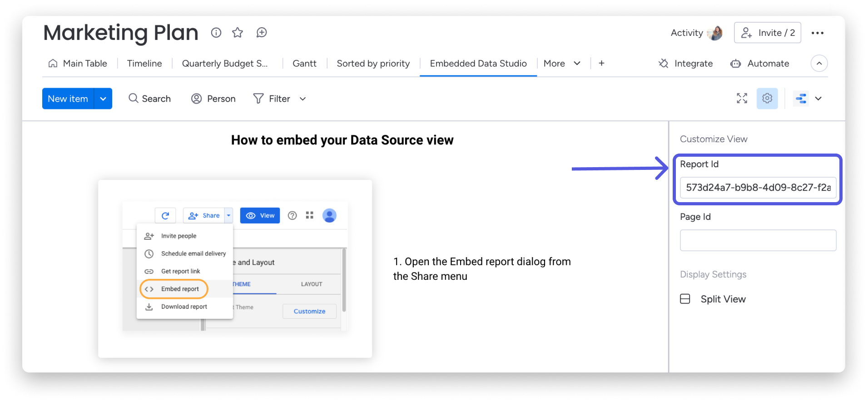Add a new view with plus icon
The image size is (868, 402).
[x=601, y=63]
